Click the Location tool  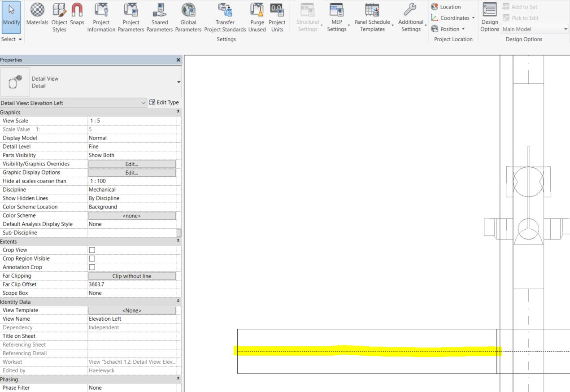[x=446, y=7]
